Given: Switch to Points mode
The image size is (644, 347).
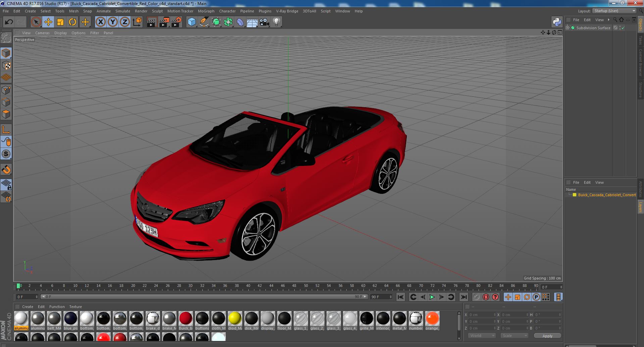Looking at the screenshot, I should click(x=6, y=90).
